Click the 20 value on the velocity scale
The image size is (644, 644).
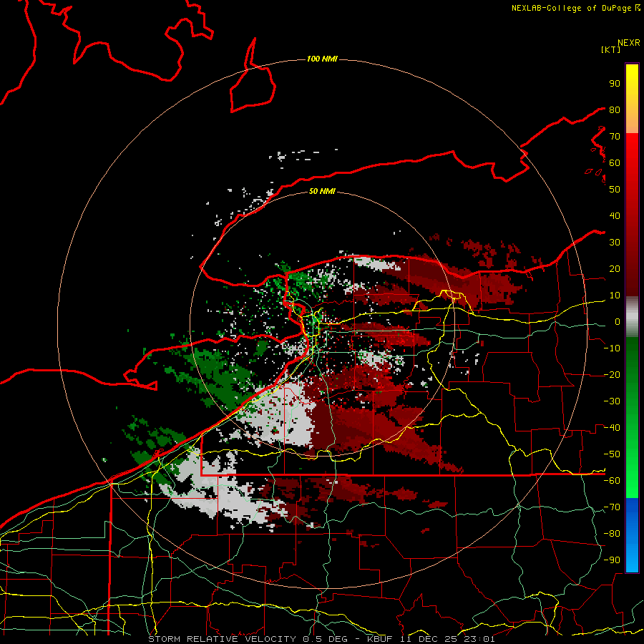click(615, 268)
